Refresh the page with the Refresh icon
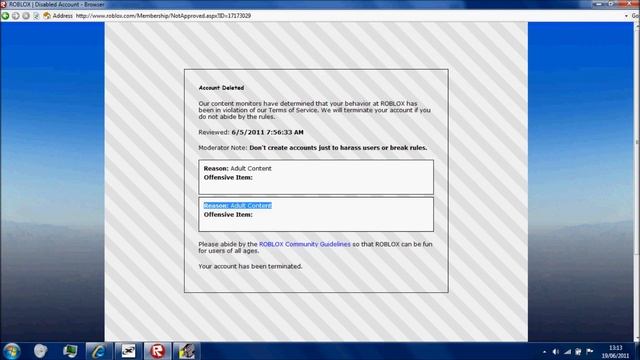 [36, 16]
